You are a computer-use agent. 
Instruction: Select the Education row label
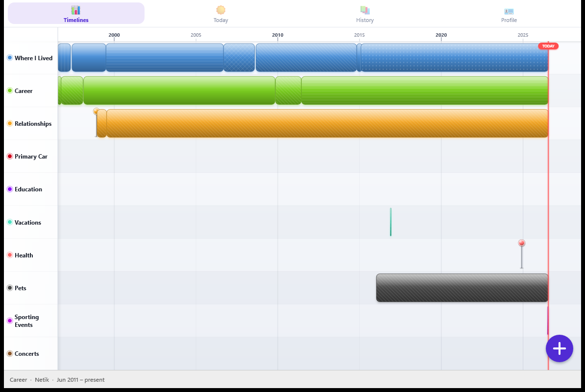point(28,189)
